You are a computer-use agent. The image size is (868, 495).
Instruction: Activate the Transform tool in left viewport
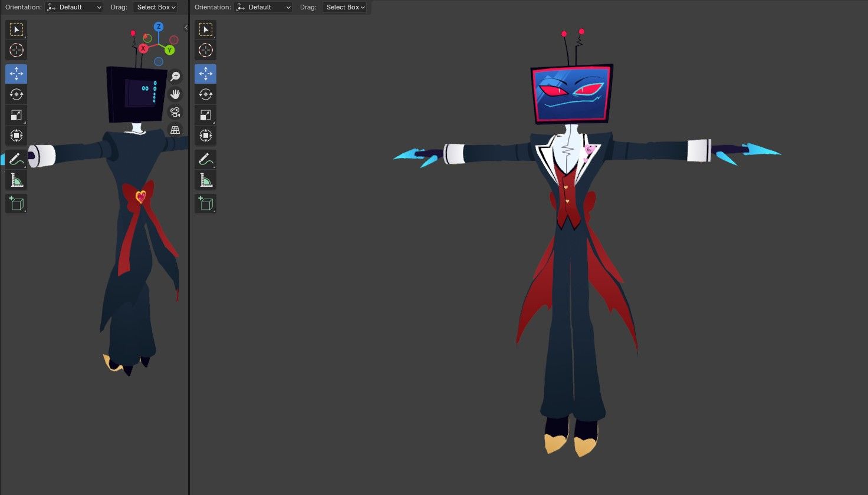(x=17, y=136)
